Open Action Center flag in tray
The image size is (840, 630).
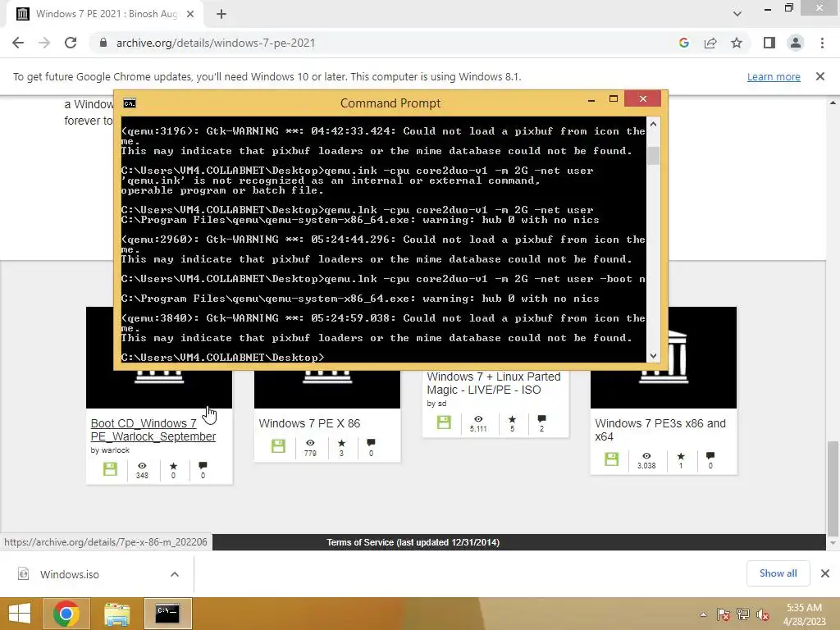724,614
